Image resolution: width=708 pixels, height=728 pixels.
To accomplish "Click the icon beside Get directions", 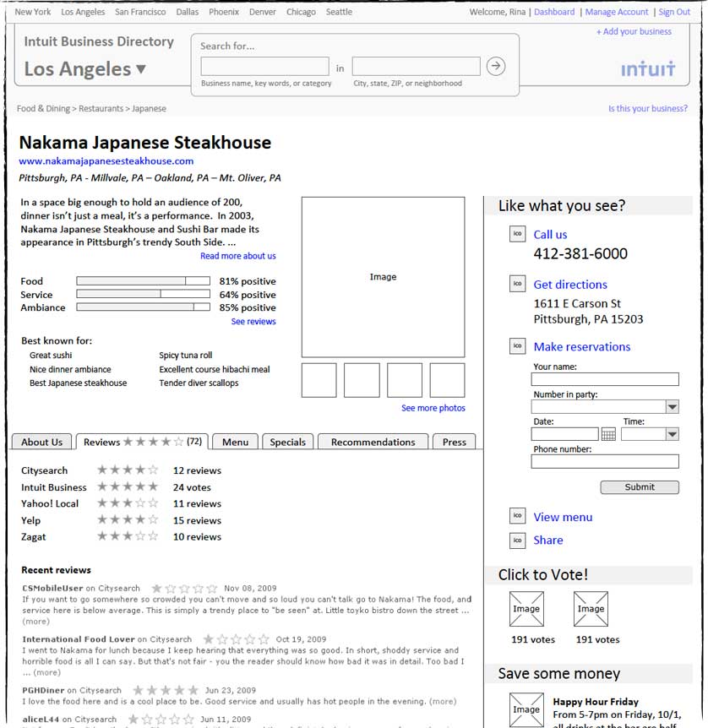I will (517, 284).
